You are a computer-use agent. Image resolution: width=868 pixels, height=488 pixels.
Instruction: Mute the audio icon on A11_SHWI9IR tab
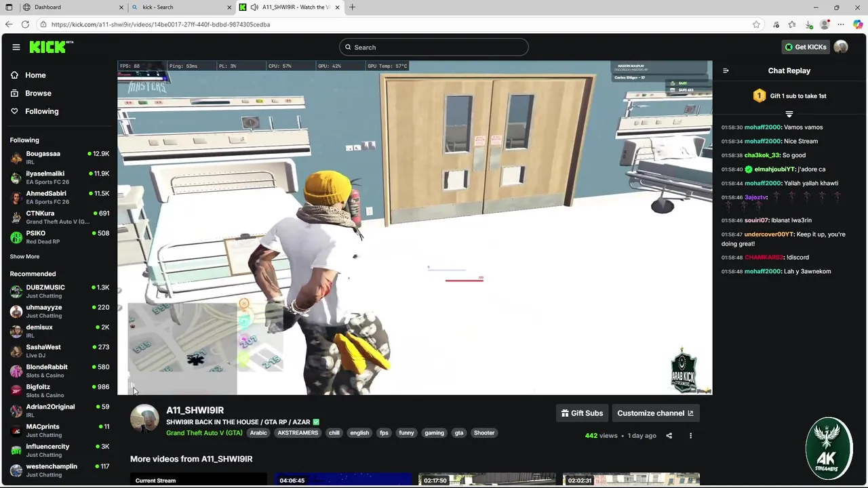[254, 7]
